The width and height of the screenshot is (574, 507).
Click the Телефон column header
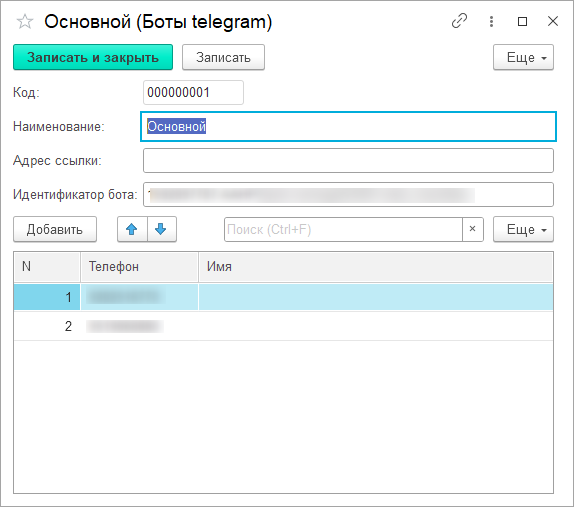click(x=139, y=266)
